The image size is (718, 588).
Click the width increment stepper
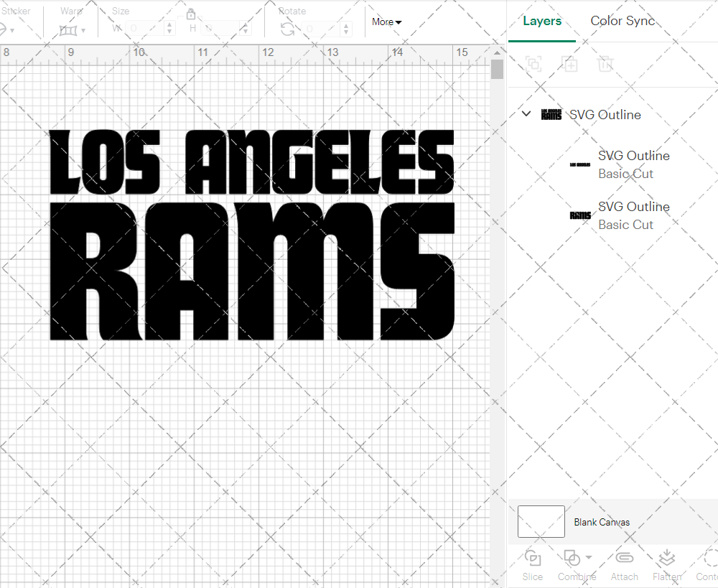[x=169, y=25]
